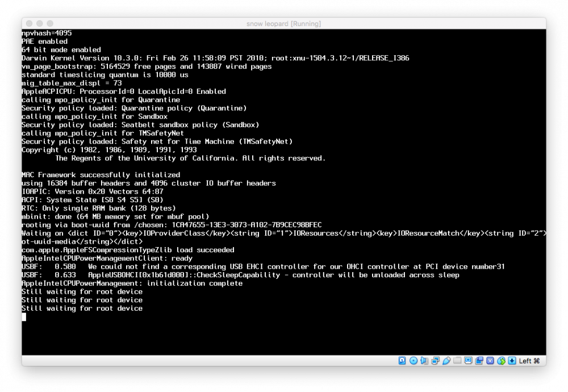Click 'MAC Framework successfully initialized'
The image size is (568, 392).
point(101,174)
